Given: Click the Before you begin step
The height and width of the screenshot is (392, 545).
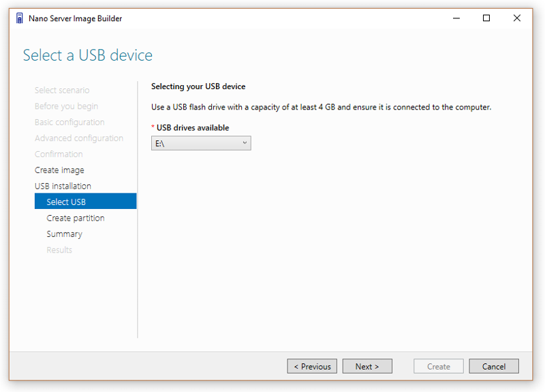Looking at the screenshot, I should (66, 106).
